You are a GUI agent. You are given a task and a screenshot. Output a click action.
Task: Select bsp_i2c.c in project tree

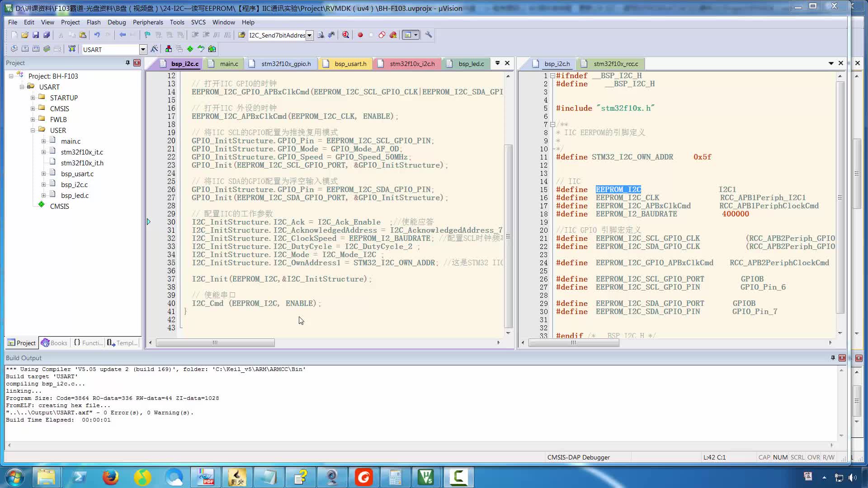coord(74,184)
